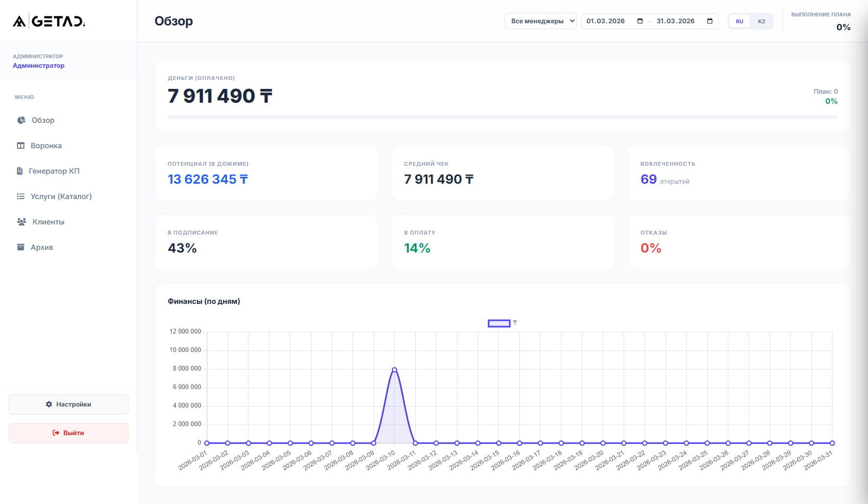
Task: Click the Администратор profile link
Action: (39, 65)
